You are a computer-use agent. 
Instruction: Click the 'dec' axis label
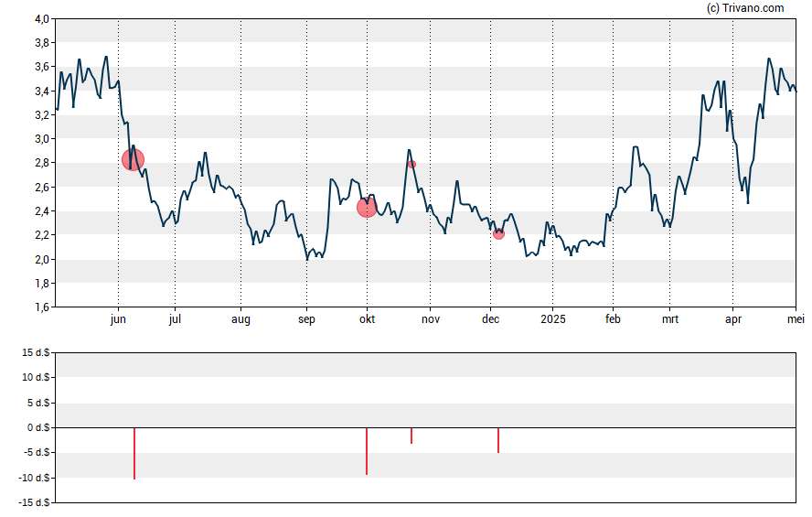490,319
